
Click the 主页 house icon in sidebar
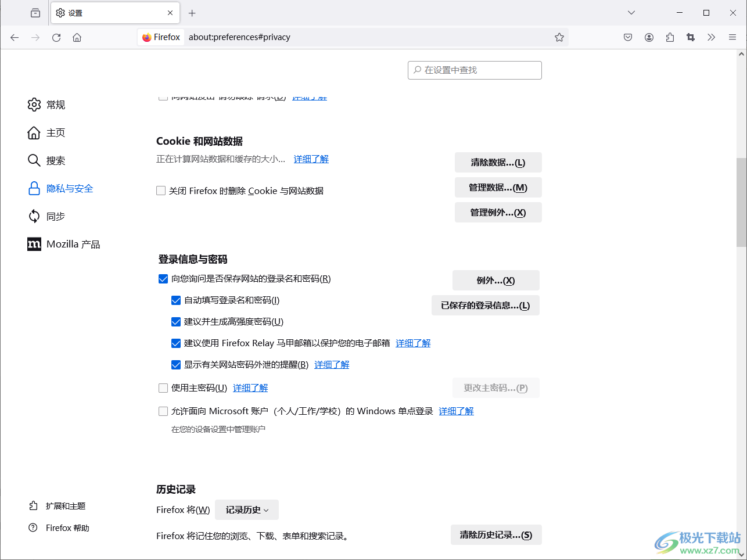34,132
